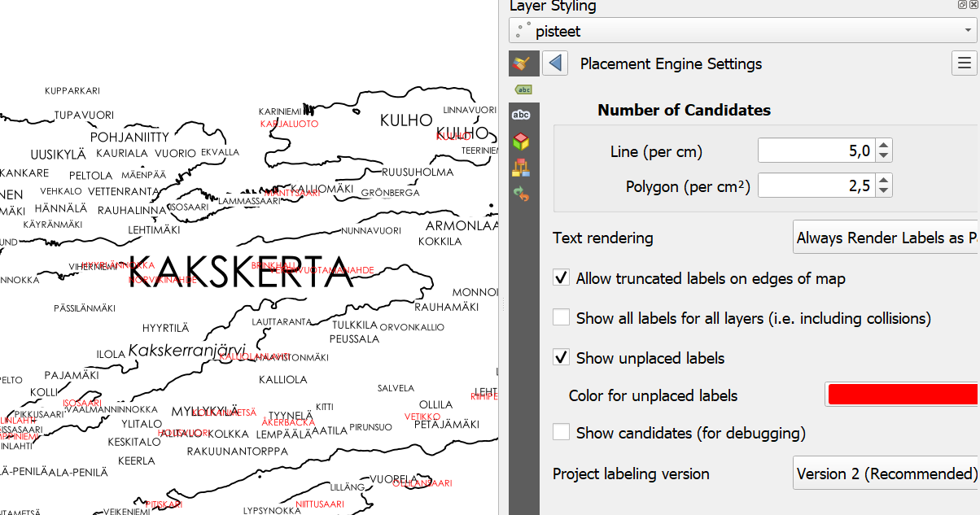Click the GRÖNBERGA map label

tap(390, 193)
